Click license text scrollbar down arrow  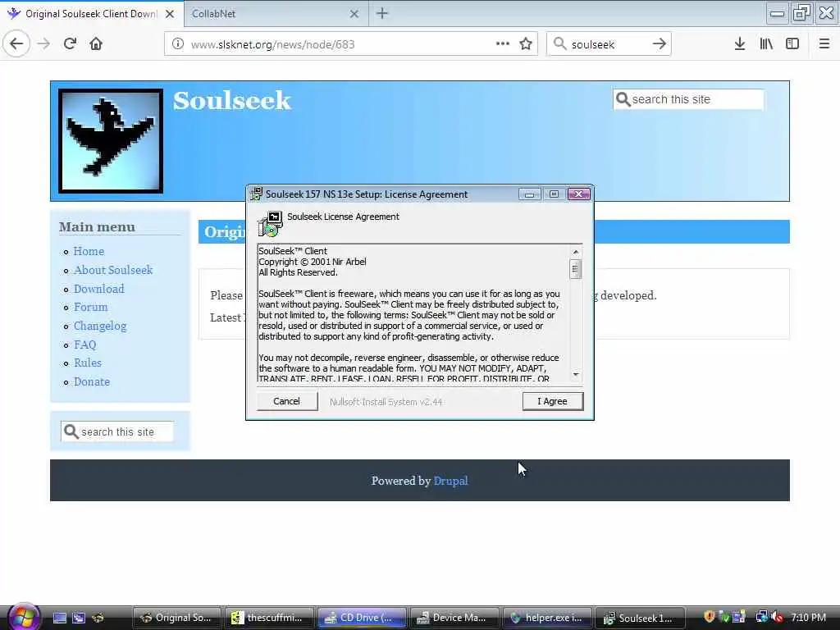coord(575,374)
